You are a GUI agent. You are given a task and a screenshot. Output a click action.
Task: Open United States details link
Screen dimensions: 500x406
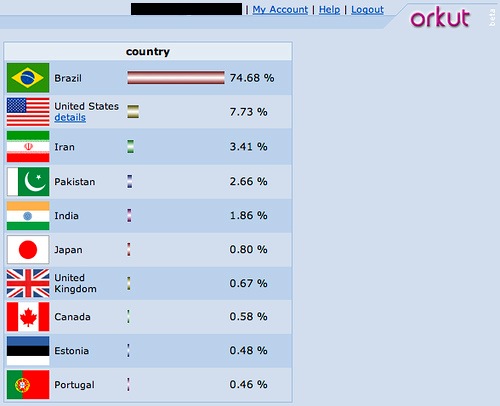(x=70, y=118)
